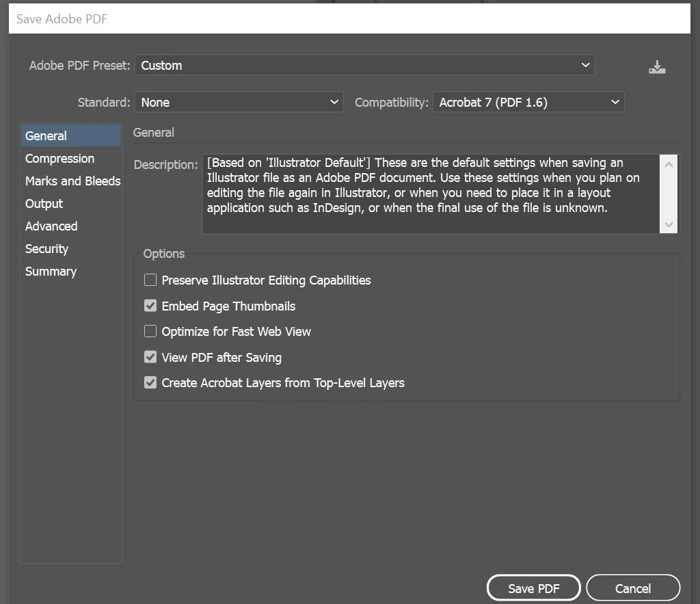Enable Optimize for Fast Web View
Viewport: 700px width, 604px height.
[x=150, y=332]
